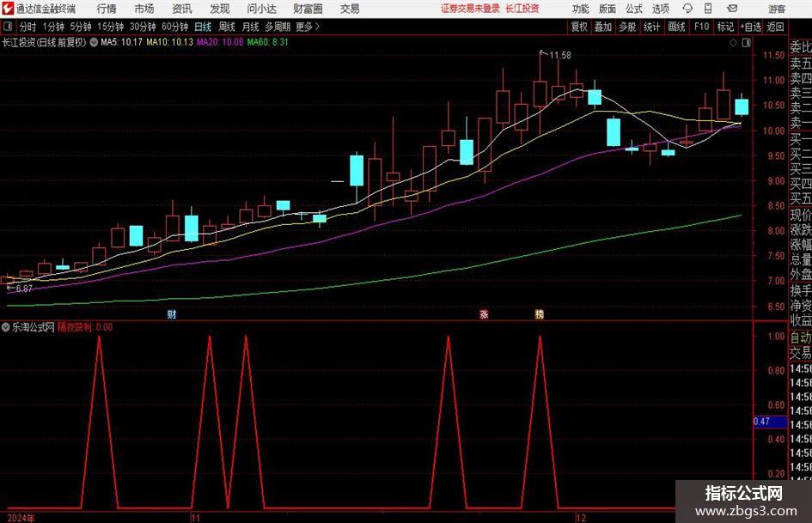Click the 统计 statistics toolbar button

[x=652, y=27]
